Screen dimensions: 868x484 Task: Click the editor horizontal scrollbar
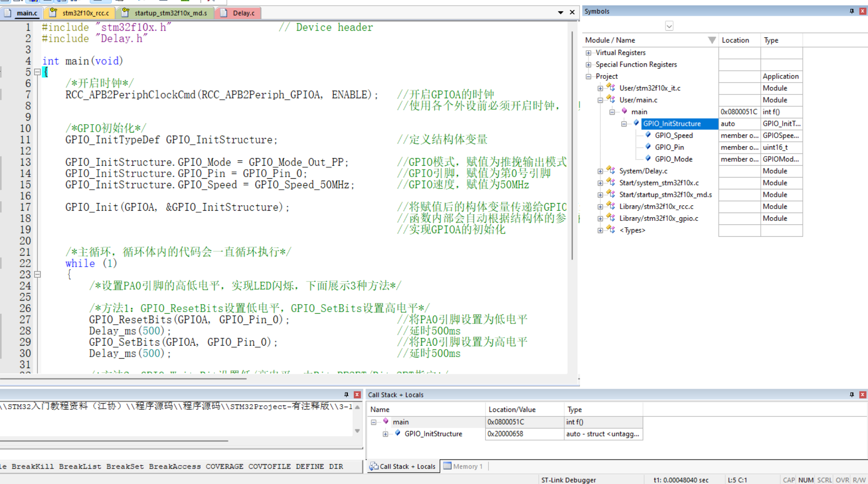click(x=123, y=379)
